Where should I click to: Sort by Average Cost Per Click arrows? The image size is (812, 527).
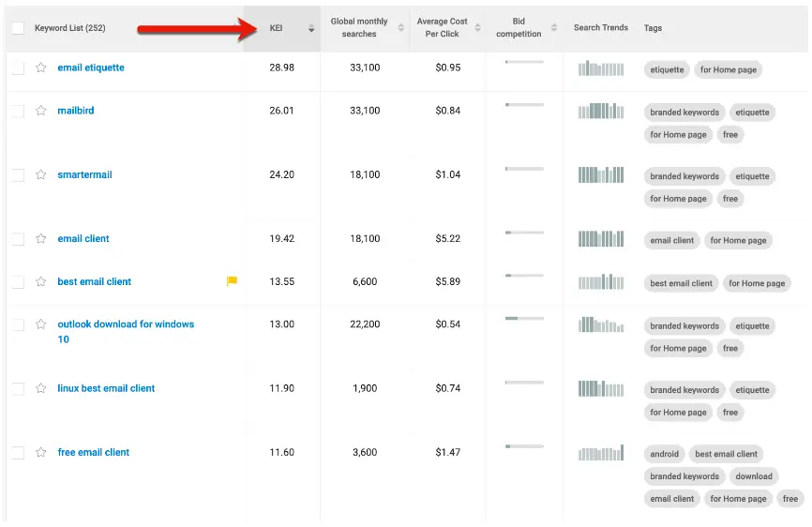coord(477,28)
